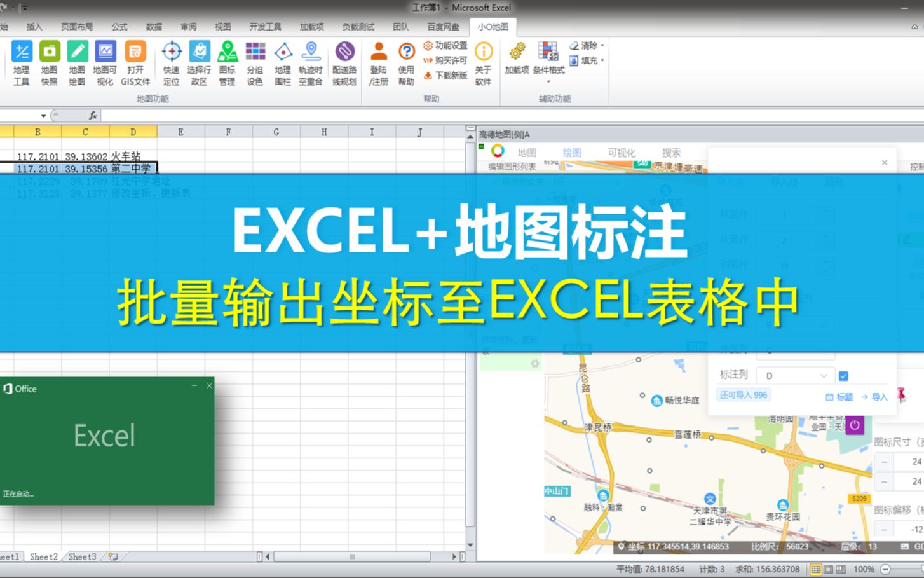Switch to the 页面布局 ribbon tab

tap(77, 27)
